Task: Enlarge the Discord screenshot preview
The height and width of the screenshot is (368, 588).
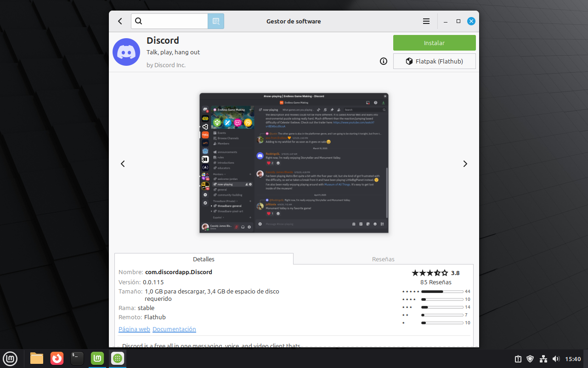Action: click(294, 163)
